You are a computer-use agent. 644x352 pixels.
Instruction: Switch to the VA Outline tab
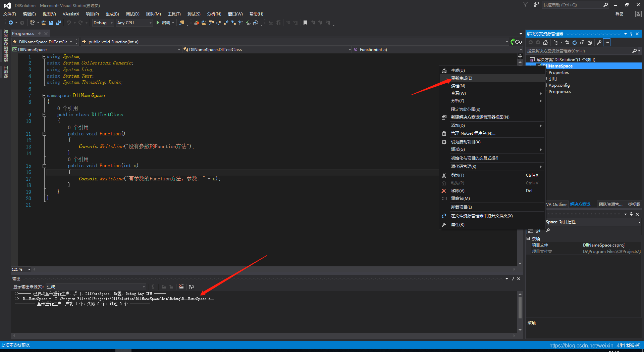coord(556,204)
